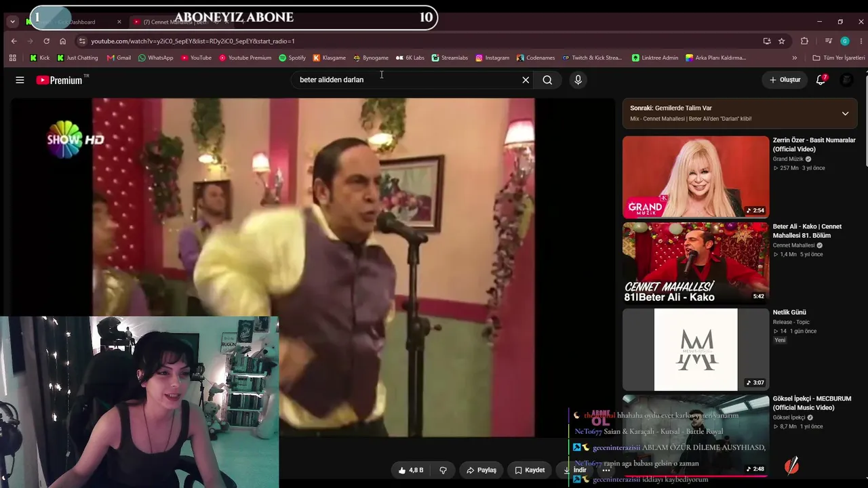The width and height of the screenshot is (868, 488).
Task: Bookmark this page with the star icon
Action: pos(782,41)
